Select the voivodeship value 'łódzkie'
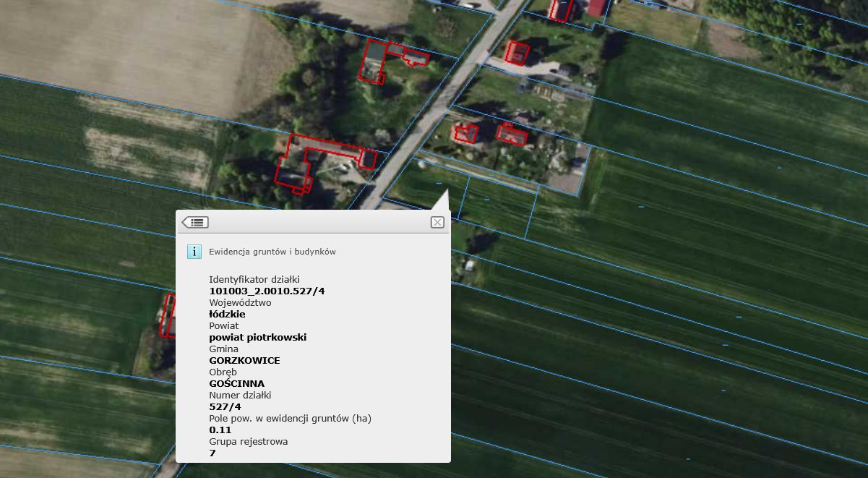The height and width of the screenshot is (478, 868). (227, 314)
